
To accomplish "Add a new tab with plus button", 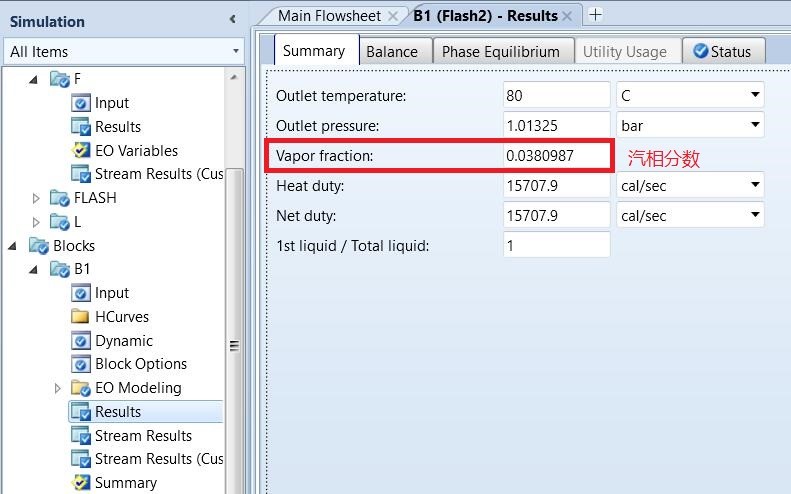I will (596, 15).
